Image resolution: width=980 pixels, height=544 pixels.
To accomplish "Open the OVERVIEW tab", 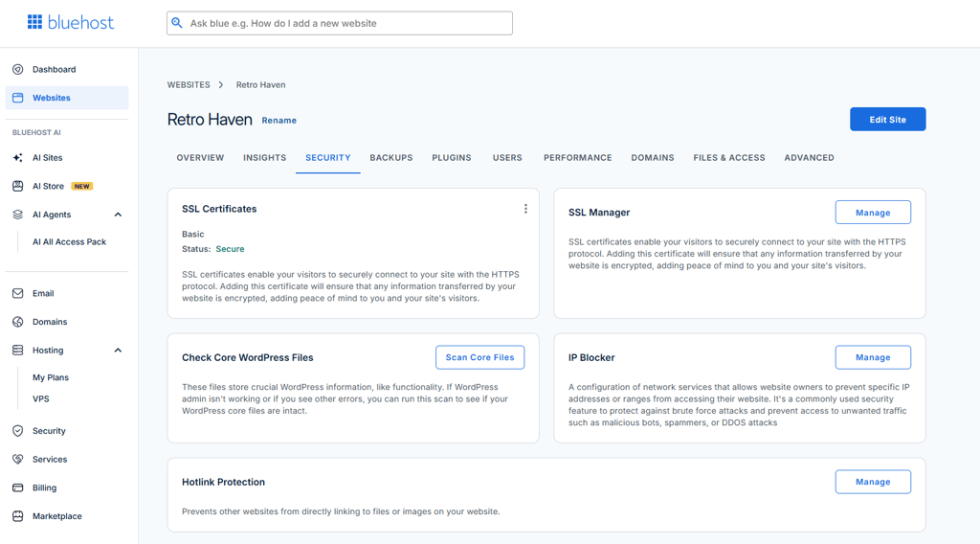I will [200, 158].
